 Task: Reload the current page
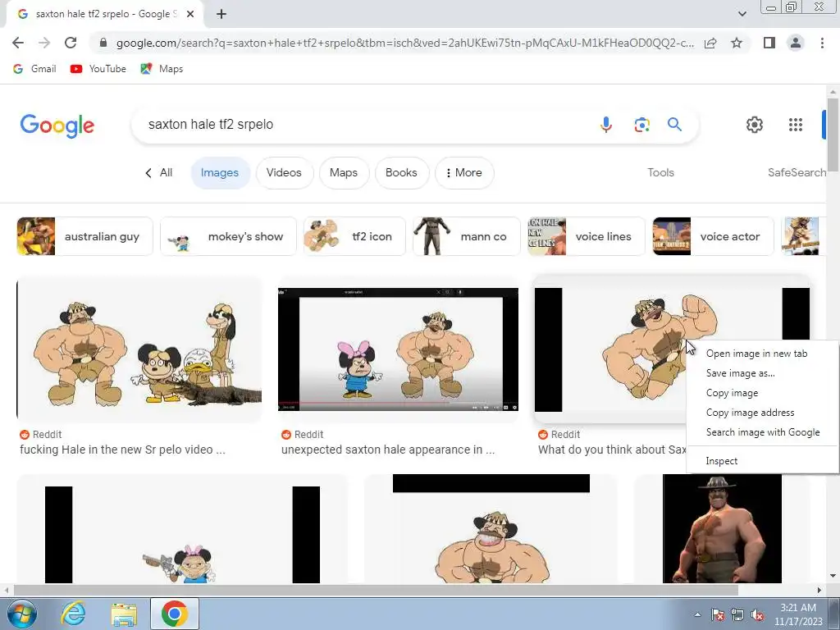[71, 43]
